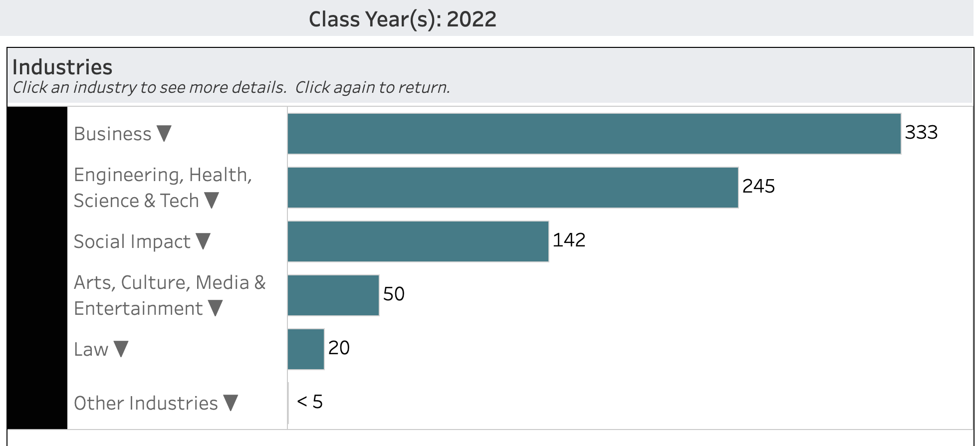
Task: Click the triangle next to Science & Tech
Action: click(212, 200)
